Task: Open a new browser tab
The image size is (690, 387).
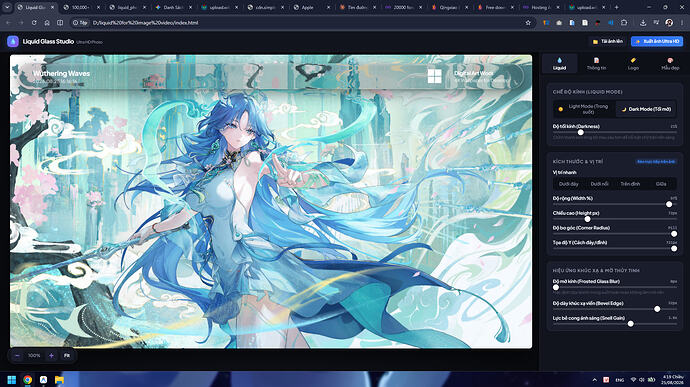Action: click(x=617, y=7)
